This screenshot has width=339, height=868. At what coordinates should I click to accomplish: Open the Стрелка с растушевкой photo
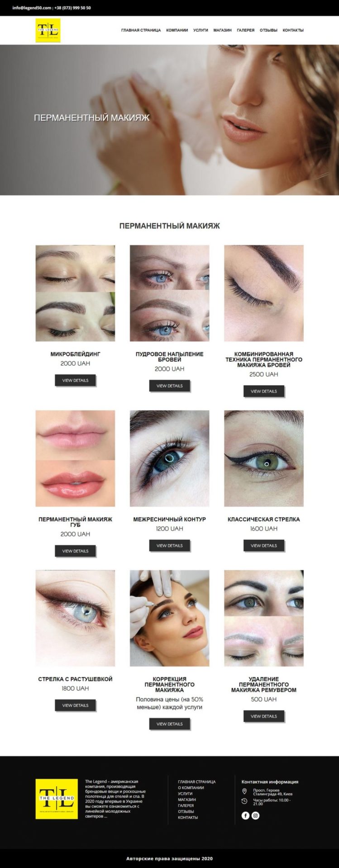(75, 618)
